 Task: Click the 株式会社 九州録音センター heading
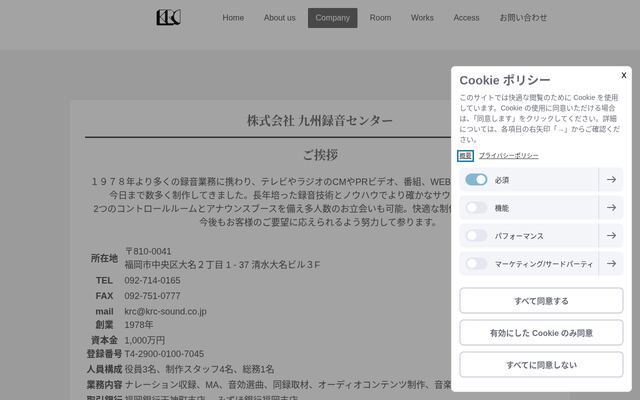320,120
